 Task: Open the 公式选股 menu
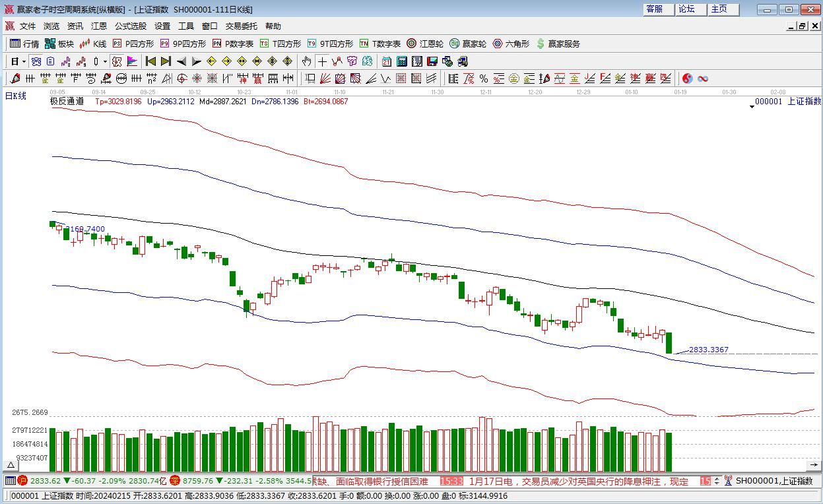click(130, 26)
